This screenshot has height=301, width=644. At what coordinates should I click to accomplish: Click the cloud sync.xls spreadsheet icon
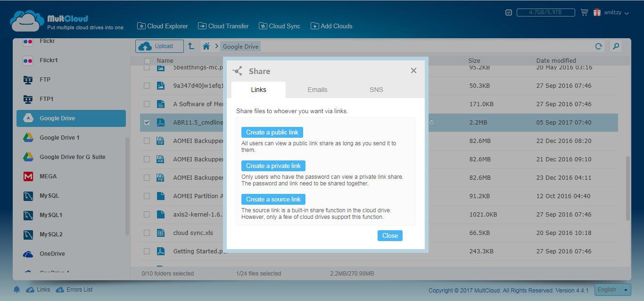(161, 233)
